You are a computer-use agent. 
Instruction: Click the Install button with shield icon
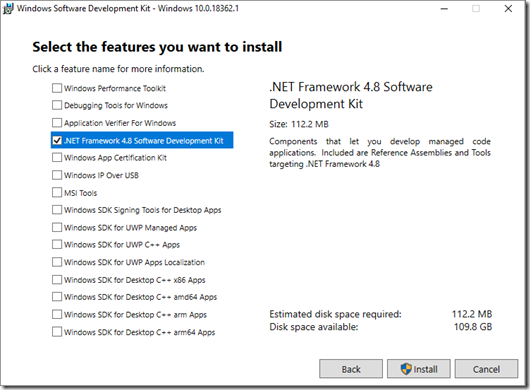418,369
